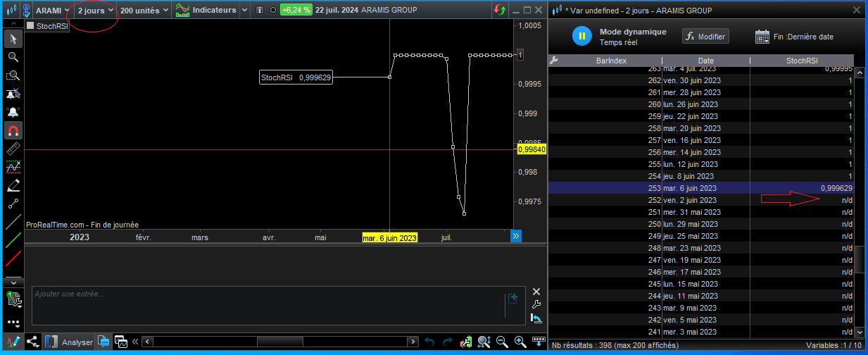
Task: Toggle the circle marker next to info icon
Action: 272,11
